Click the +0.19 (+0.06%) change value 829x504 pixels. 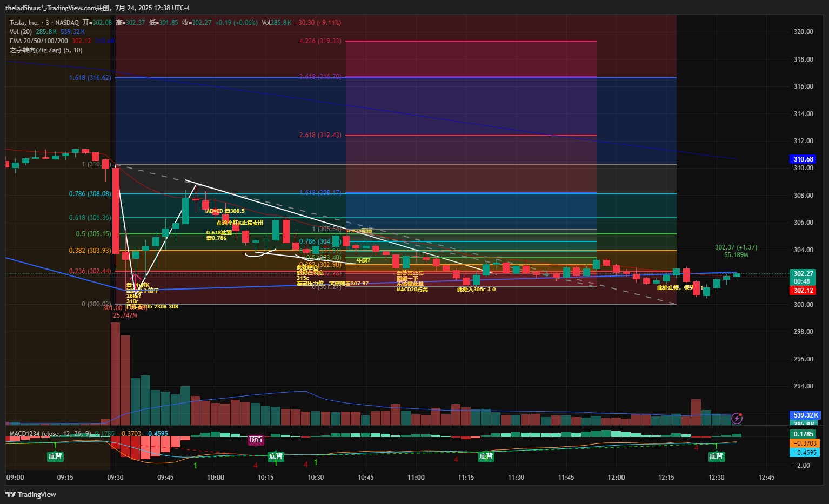coord(236,23)
